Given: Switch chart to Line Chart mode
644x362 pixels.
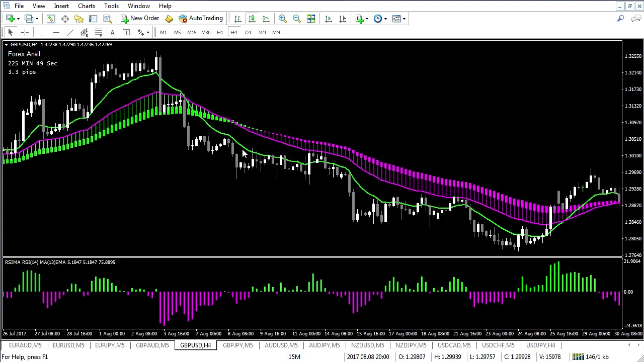Looking at the screenshot, I should (266, 19).
